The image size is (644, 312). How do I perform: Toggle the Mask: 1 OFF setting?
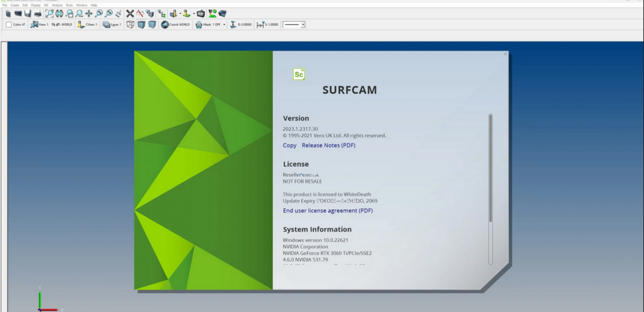point(208,24)
